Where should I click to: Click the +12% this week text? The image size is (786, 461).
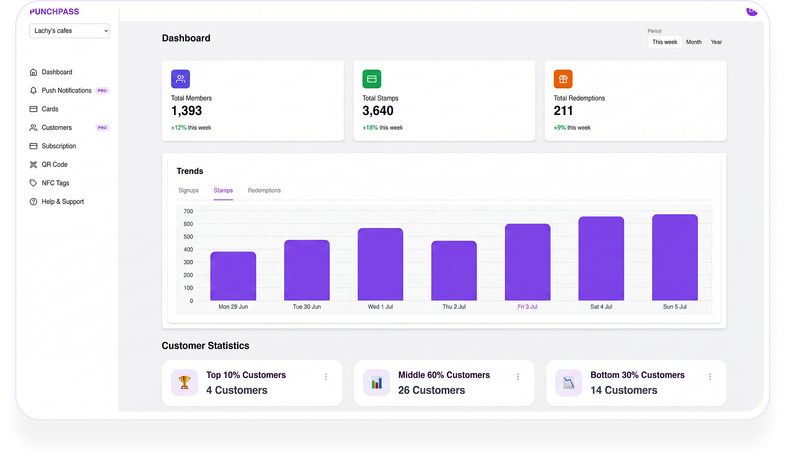tap(191, 128)
